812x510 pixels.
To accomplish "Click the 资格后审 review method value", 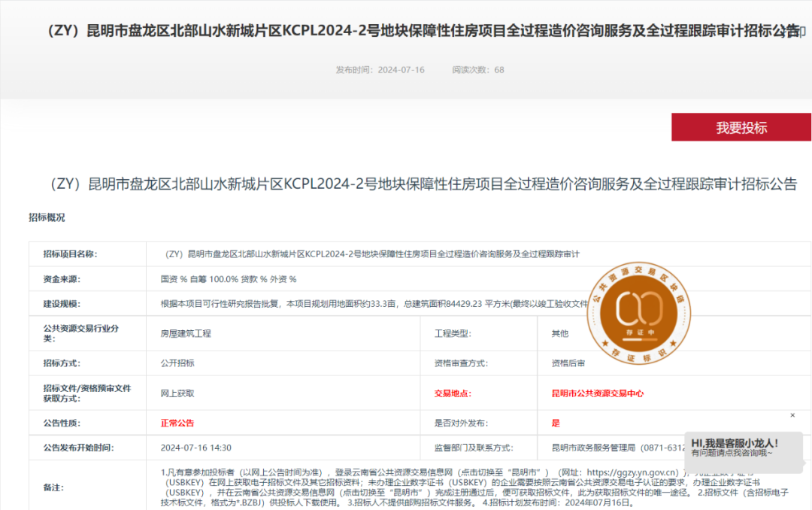I will 568,363.
